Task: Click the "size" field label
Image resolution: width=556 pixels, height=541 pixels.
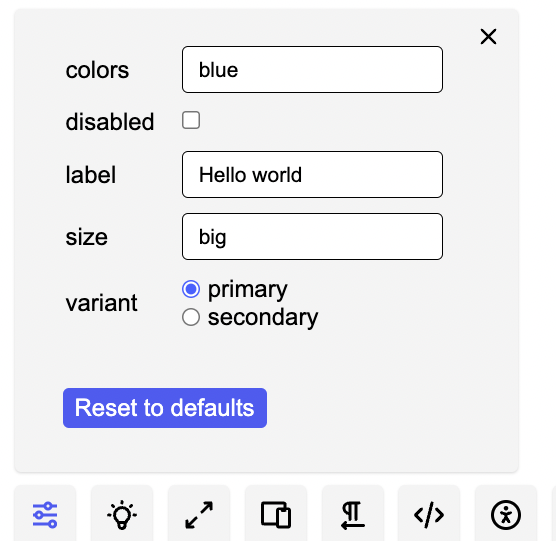Action: point(87,237)
